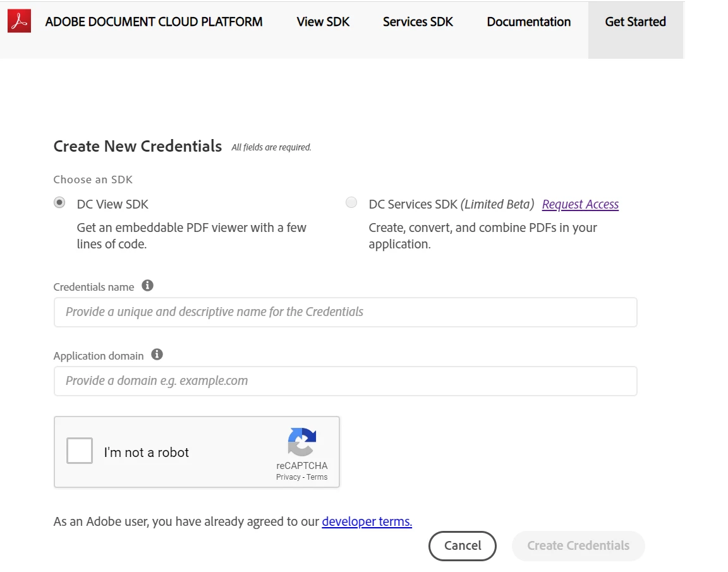Focus the Credentials name input field

[345, 312]
